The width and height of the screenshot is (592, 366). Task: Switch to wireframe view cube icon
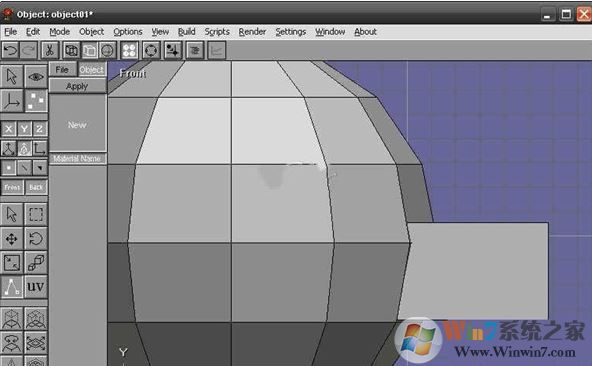point(71,50)
